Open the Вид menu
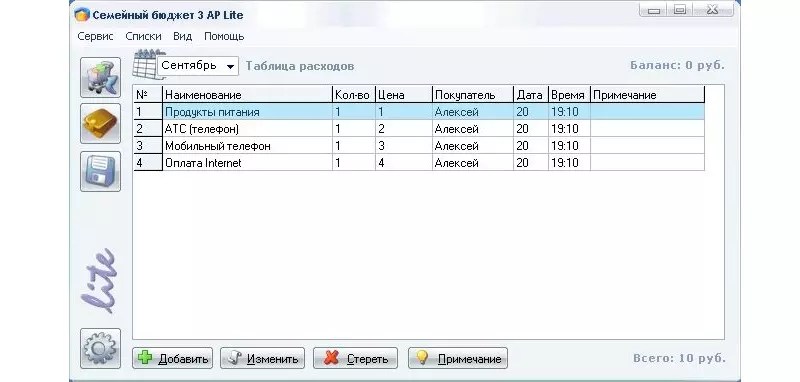 [x=182, y=36]
